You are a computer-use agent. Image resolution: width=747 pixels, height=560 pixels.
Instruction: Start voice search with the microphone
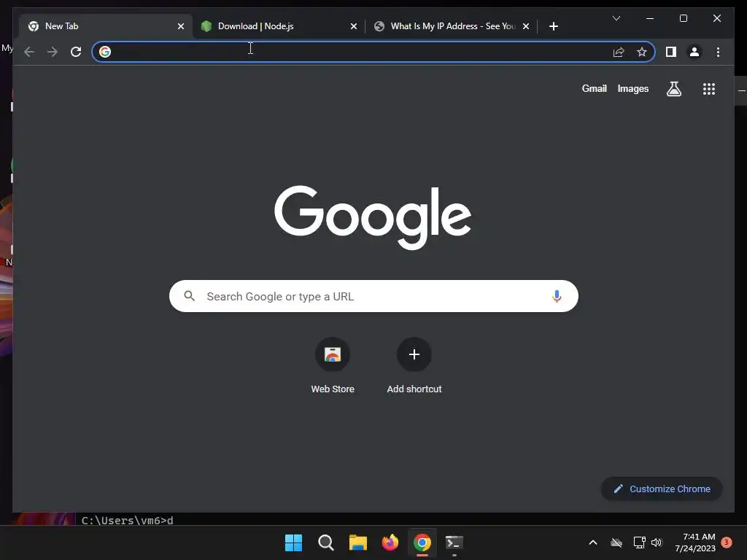click(557, 296)
